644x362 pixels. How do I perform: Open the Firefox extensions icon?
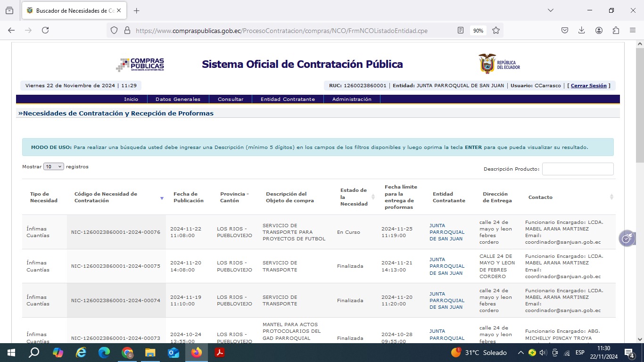click(616, 30)
